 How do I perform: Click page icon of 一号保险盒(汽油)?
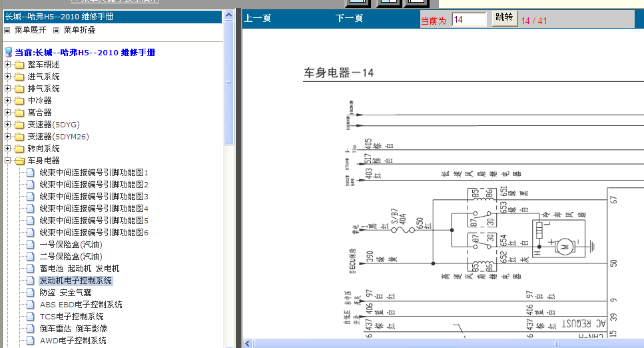(x=31, y=245)
